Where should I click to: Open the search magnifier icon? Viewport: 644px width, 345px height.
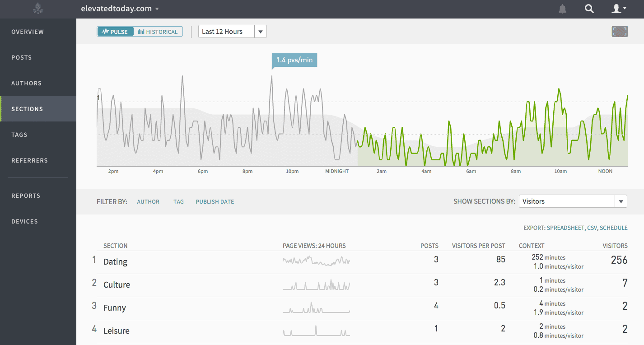[589, 9]
